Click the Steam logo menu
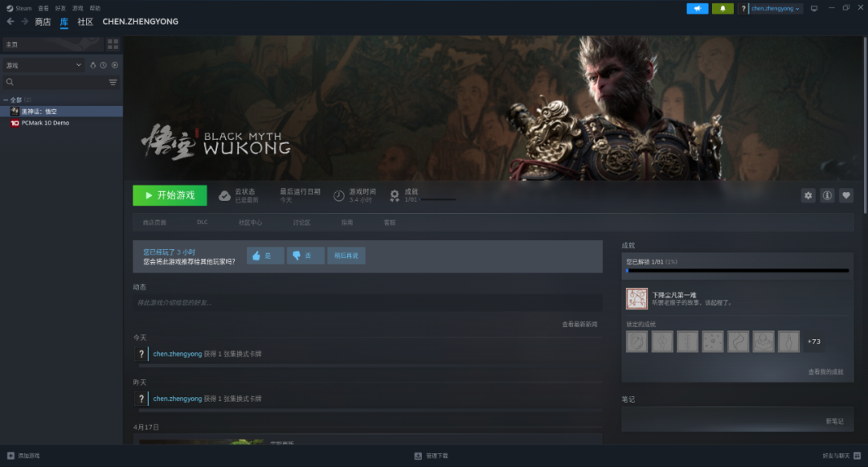This screenshot has height=467, width=868. (x=18, y=8)
